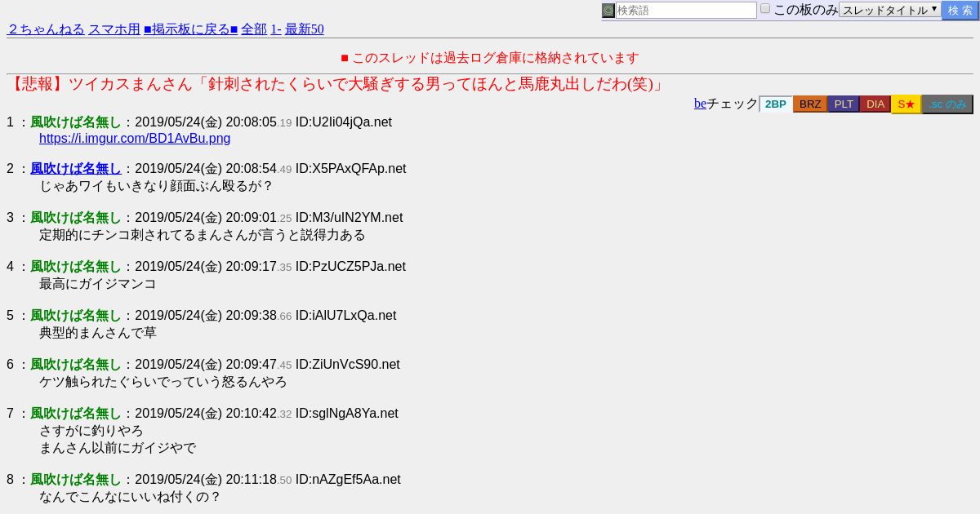Show the 最新50 latest posts link
Image resolution: width=980 pixels, height=514 pixels.
(305, 29)
